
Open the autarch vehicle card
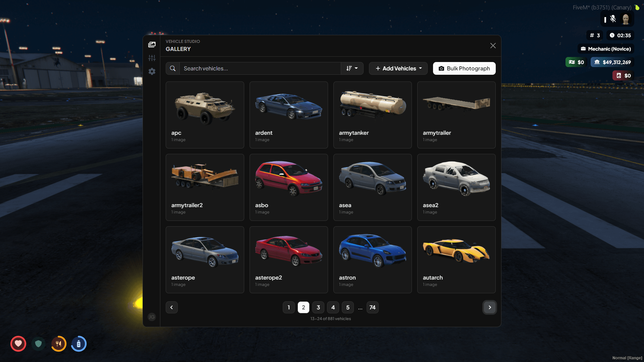(x=457, y=260)
